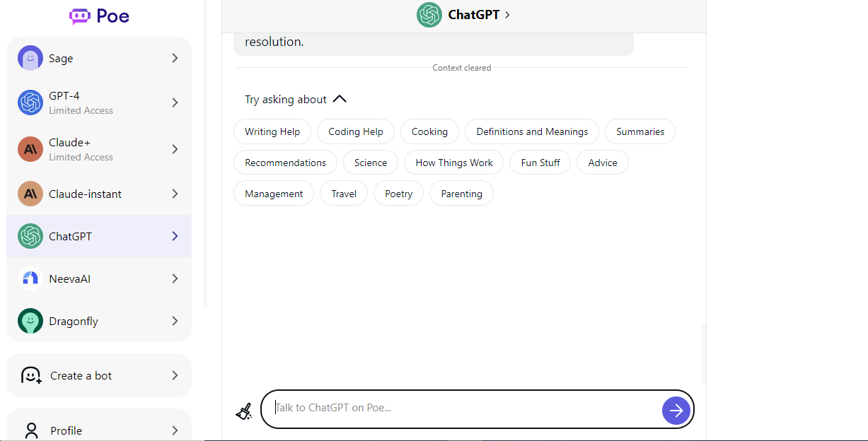Click the NeevaAI bot avatar

pos(30,278)
